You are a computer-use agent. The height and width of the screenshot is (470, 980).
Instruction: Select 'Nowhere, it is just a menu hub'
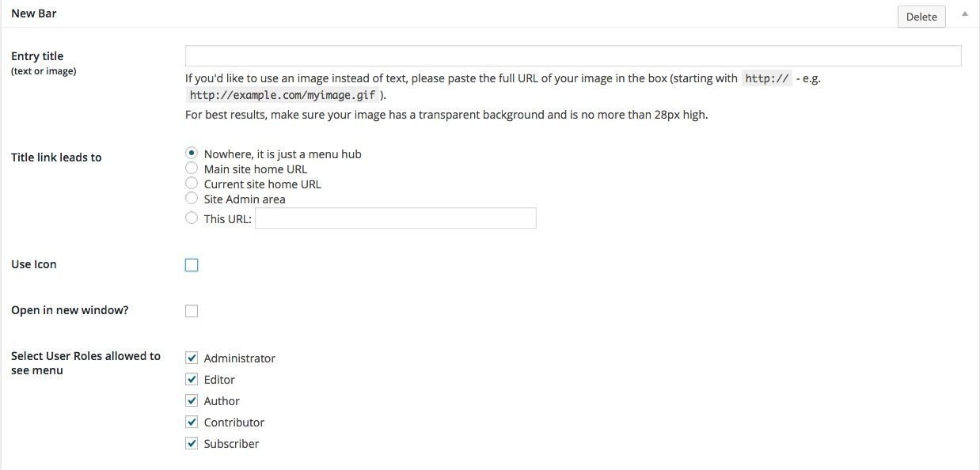[x=192, y=153]
